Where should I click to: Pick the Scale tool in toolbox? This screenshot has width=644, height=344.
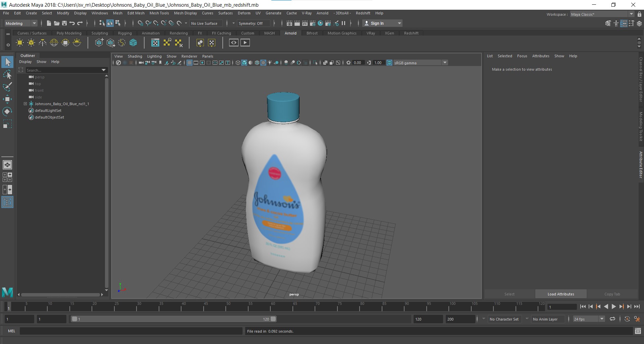pyautogui.click(x=7, y=124)
